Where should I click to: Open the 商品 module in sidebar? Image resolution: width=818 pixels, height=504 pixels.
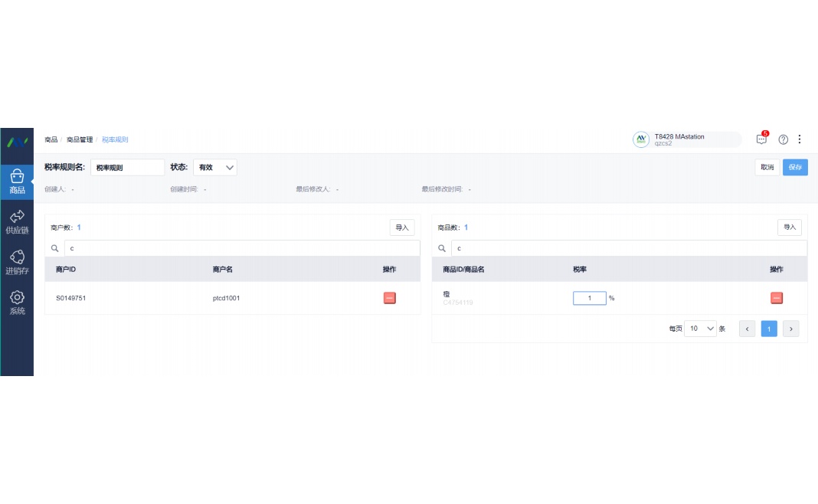[17, 182]
